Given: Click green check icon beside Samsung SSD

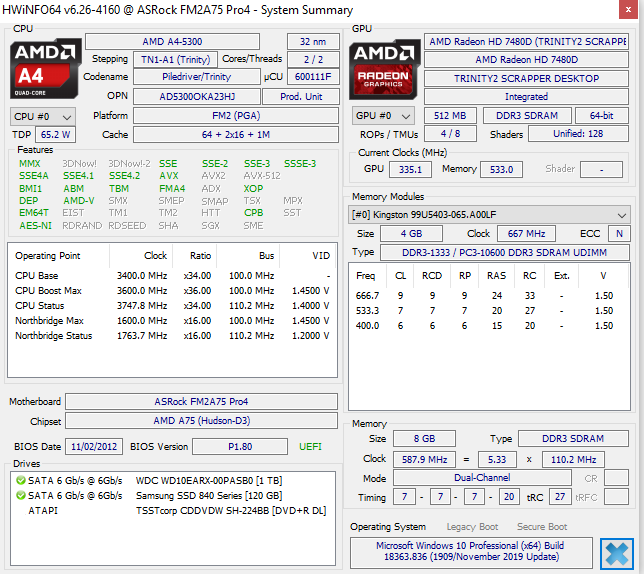Looking at the screenshot, I should [21, 495].
